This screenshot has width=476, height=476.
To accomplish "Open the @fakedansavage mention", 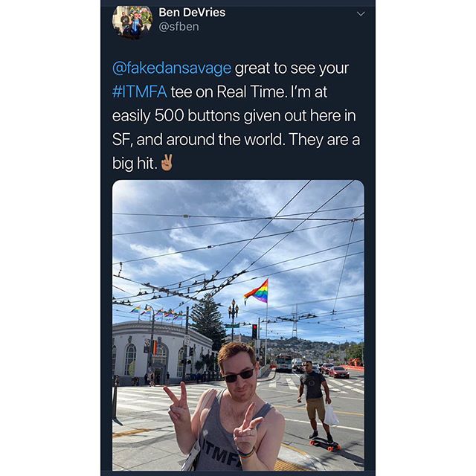I will (172, 68).
